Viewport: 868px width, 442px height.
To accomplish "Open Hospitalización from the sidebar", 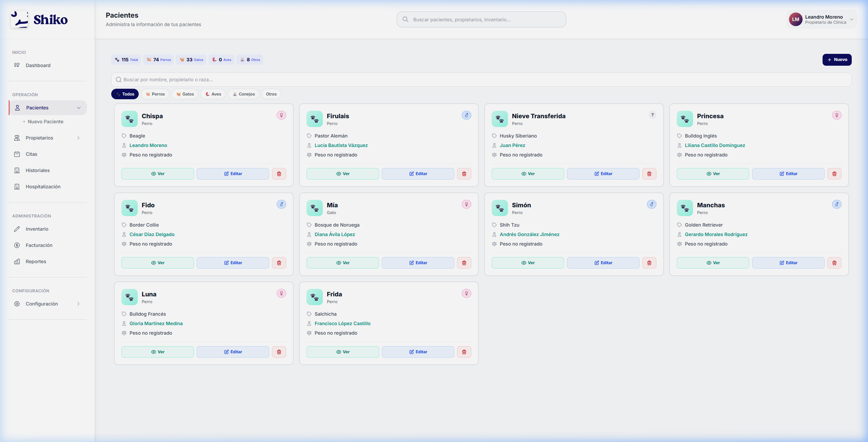I will pos(43,187).
